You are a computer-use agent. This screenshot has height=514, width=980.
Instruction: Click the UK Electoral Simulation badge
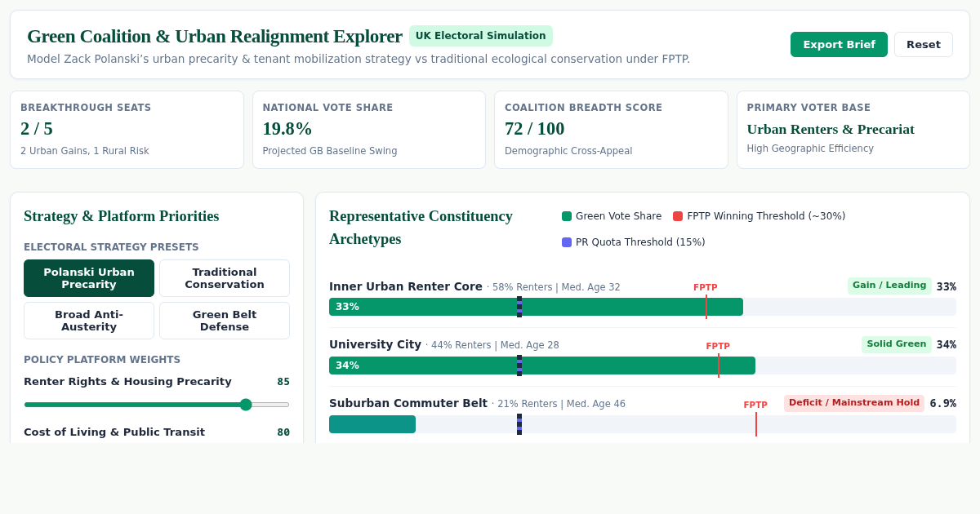pyautogui.click(x=481, y=36)
